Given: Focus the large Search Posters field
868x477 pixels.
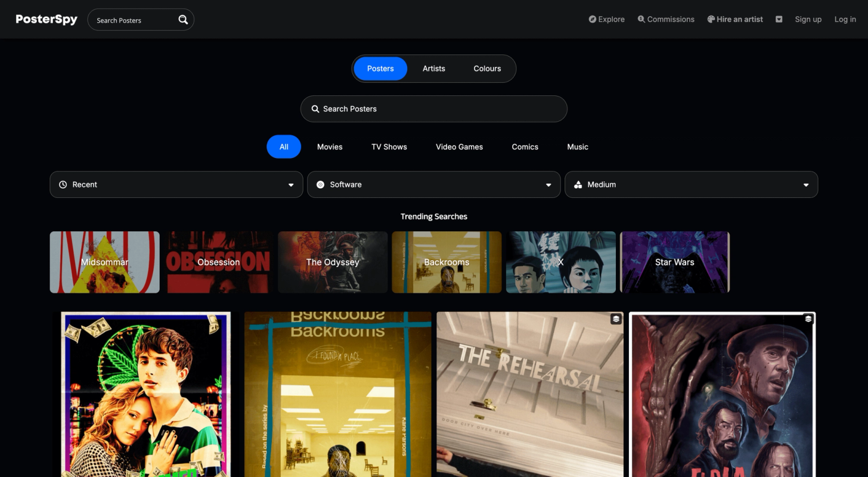Looking at the screenshot, I should [434, 109].
